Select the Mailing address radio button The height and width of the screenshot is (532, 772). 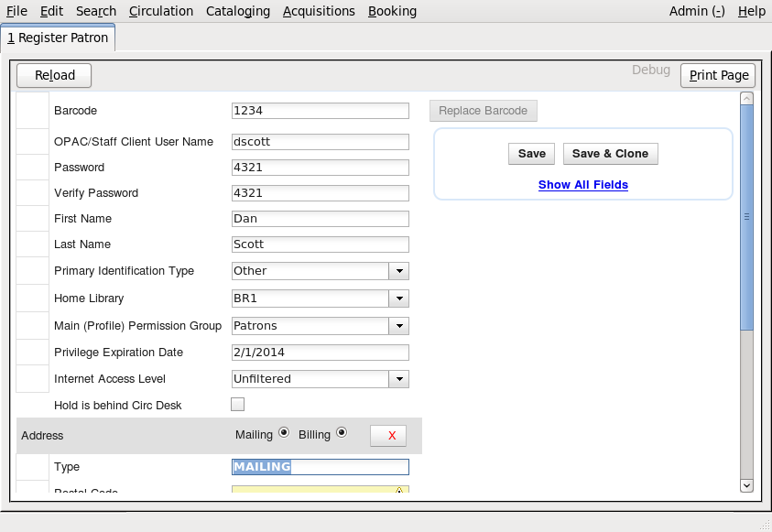click(x=284, y=433)
